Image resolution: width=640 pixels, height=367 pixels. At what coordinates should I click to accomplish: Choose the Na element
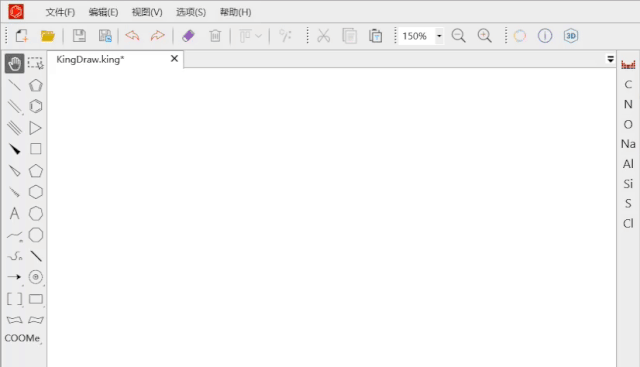pos(628,144)
